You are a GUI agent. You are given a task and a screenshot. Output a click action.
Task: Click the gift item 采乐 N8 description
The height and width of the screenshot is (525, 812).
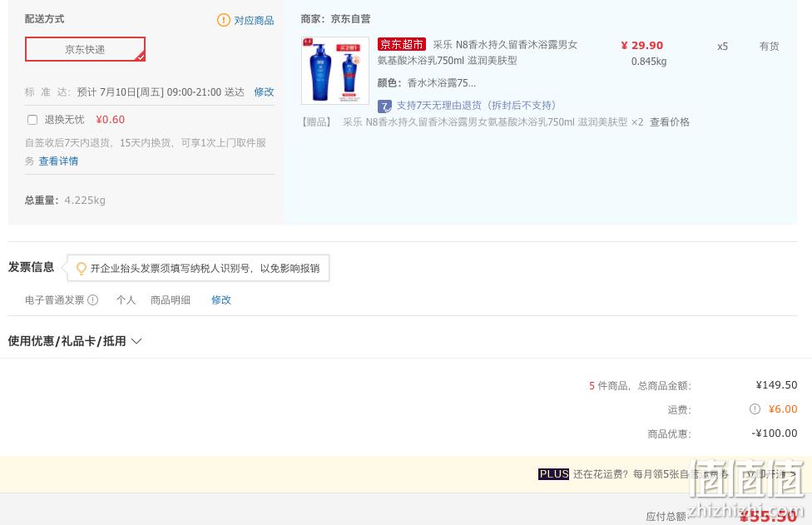493,122
